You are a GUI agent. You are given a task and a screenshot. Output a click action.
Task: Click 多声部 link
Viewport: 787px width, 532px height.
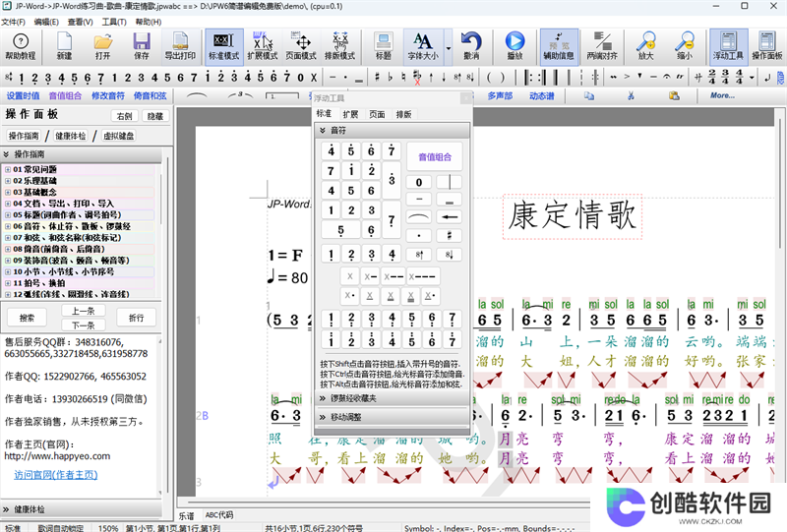pyautogui.click(x=500, y=95)
